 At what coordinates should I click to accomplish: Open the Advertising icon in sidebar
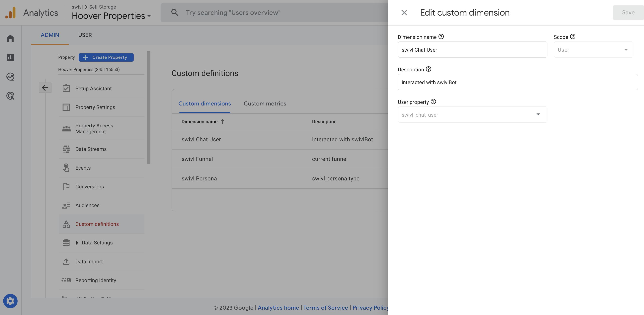[x=10, y=96]
